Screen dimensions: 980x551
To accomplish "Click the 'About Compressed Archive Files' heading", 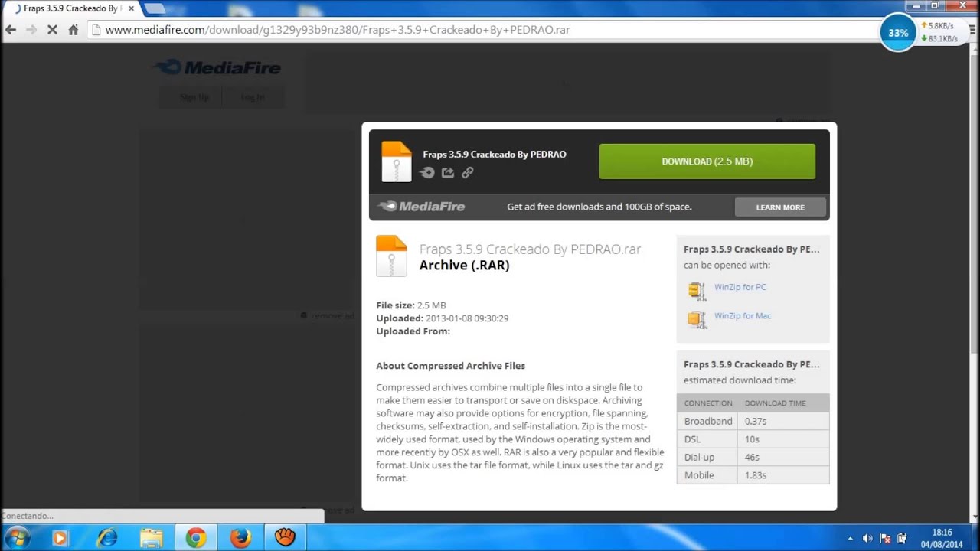I will 450,366.
